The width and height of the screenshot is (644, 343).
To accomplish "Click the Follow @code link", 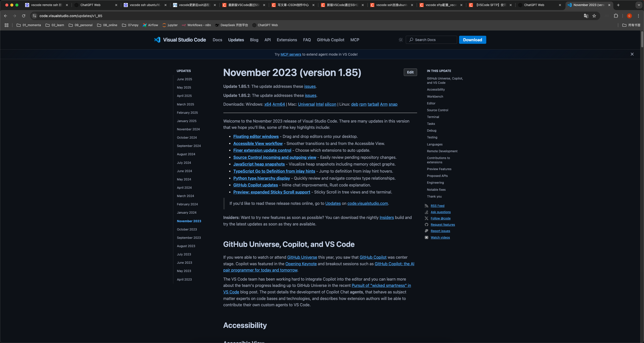I will coord(440,218).
